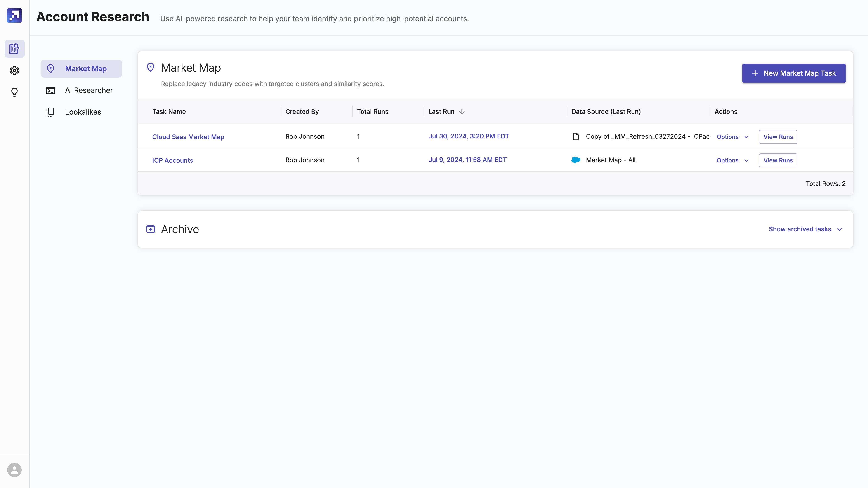Click the Market Map pin icon in header
The image size is (868, 488).
pyautogui.click(x=151, y=68)
